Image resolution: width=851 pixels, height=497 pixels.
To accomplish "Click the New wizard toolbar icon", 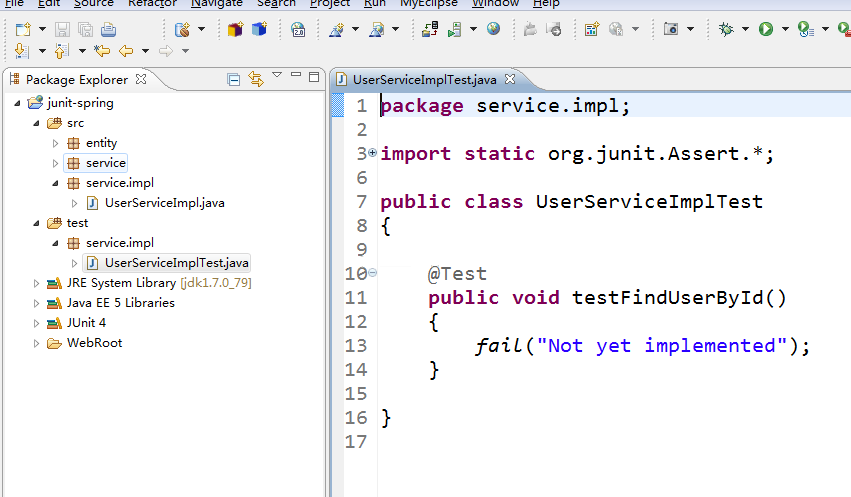I will [x=23, y=29].
